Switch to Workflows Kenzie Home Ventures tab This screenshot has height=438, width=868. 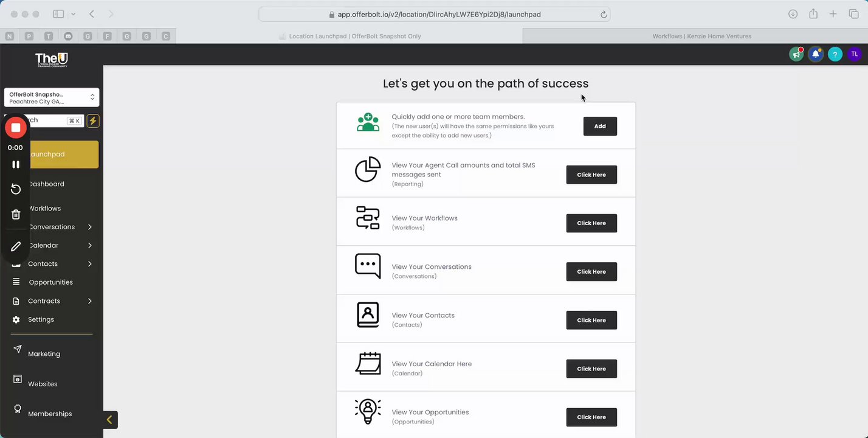tap(701, 36)
